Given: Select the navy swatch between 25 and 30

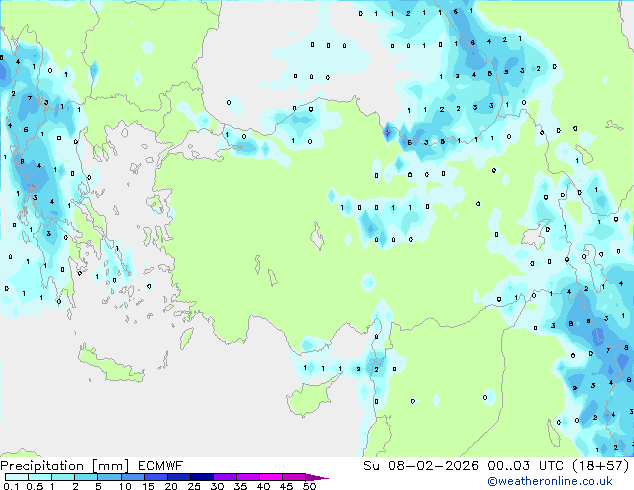Looking at the screenshot, I should click(x=202, y=477).
